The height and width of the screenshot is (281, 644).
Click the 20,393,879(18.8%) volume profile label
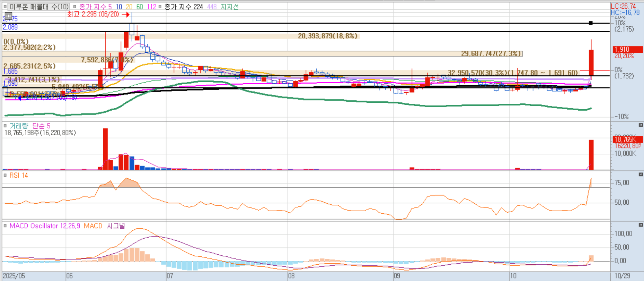tap(328, 36)
